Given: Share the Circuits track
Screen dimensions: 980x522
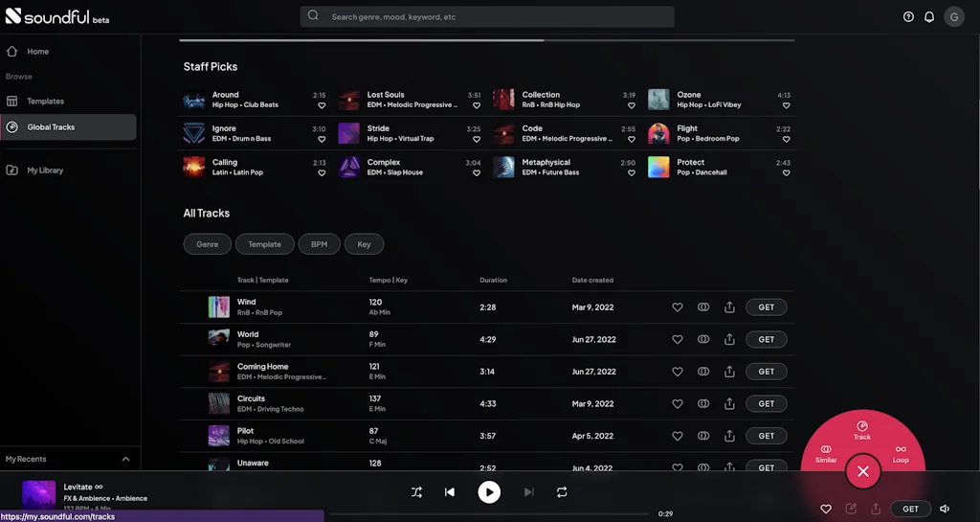Looking at the screenshot, I should pos(729,404).
